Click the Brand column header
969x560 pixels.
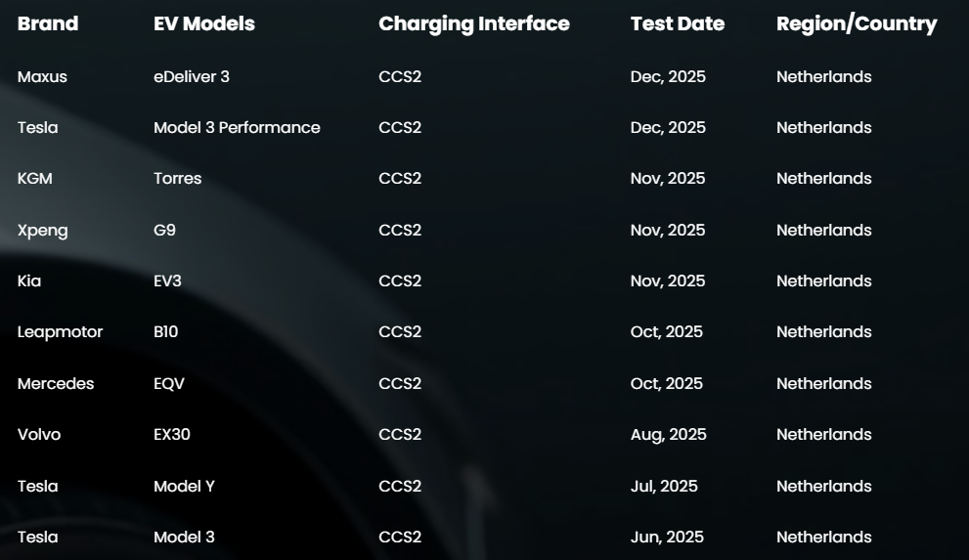[48, 24]
